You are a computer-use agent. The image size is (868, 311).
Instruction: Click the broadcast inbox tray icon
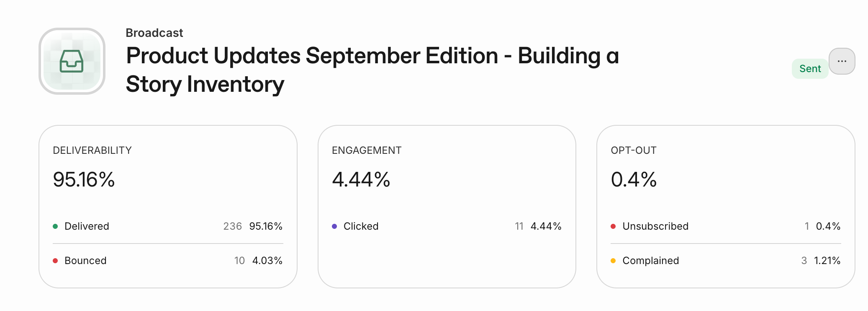click(x=72, y=61)
